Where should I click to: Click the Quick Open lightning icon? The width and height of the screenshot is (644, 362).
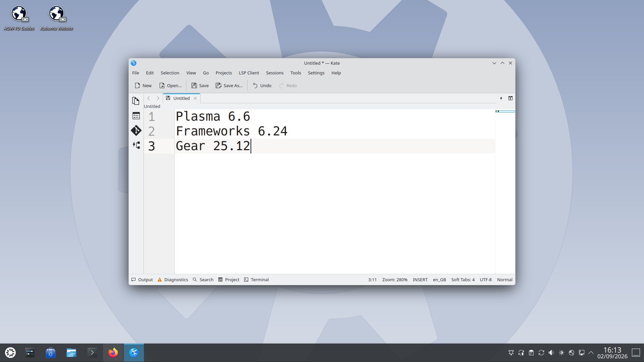tap(501, 98)
